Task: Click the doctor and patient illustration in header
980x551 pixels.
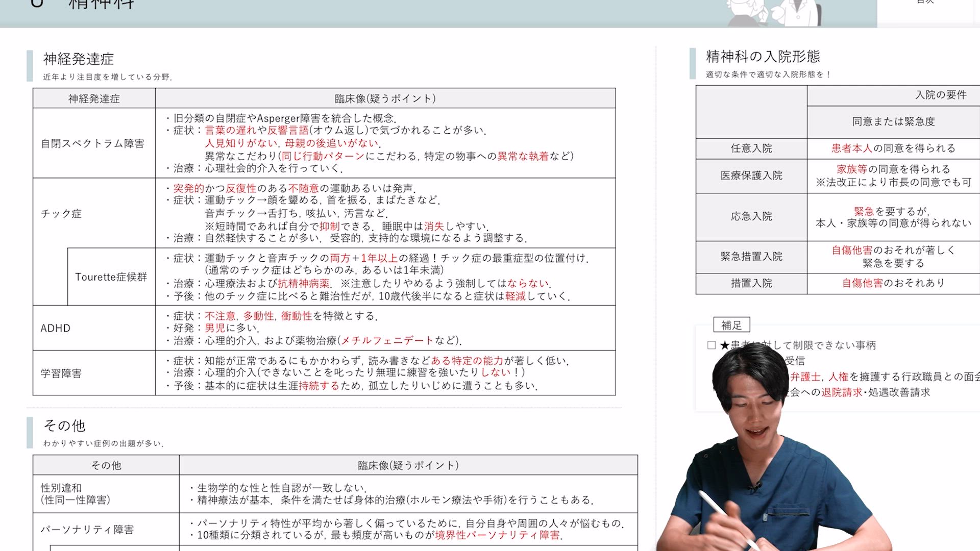Action: coord(773,13)
